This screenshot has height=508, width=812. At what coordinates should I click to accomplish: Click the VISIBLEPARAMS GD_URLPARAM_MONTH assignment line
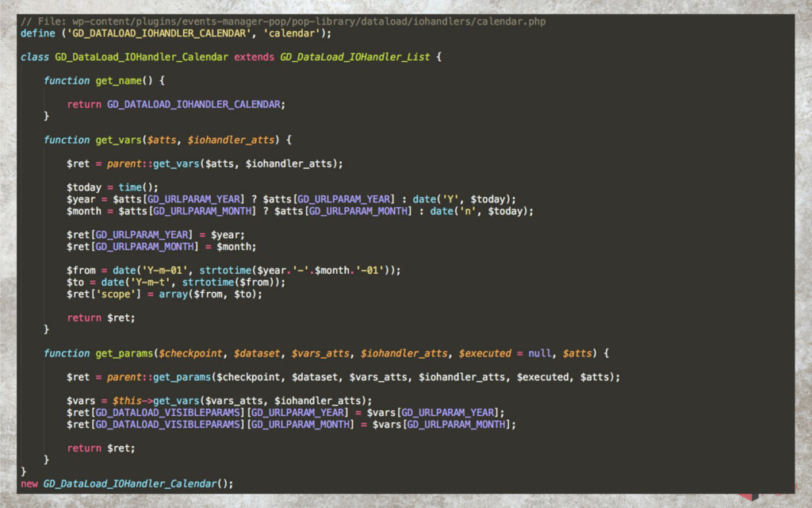291,425
